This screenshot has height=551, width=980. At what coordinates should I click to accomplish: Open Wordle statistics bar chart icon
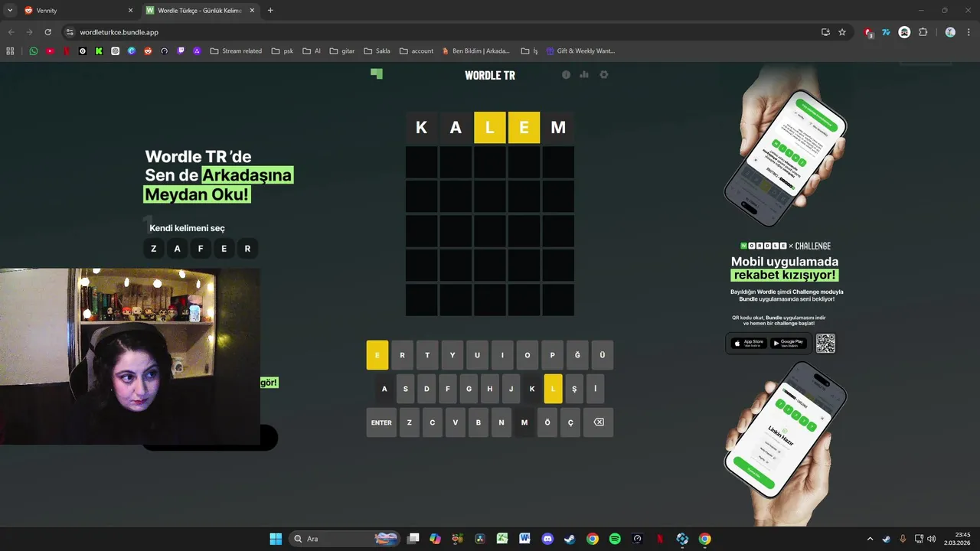click(x=584, y=75)
